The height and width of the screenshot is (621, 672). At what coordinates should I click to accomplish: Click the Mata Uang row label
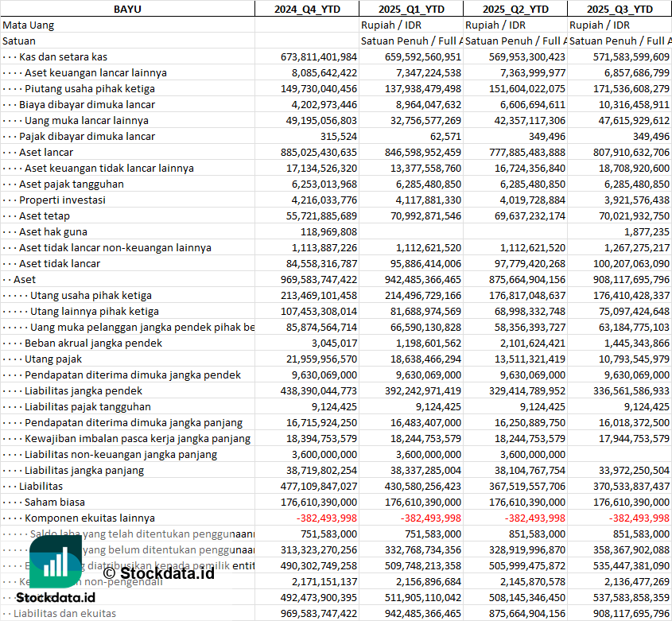[28, 25]
